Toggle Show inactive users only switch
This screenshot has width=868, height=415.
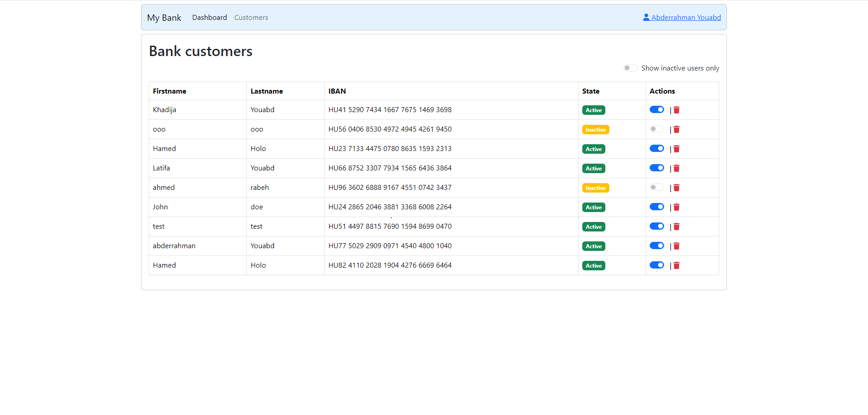630,68
